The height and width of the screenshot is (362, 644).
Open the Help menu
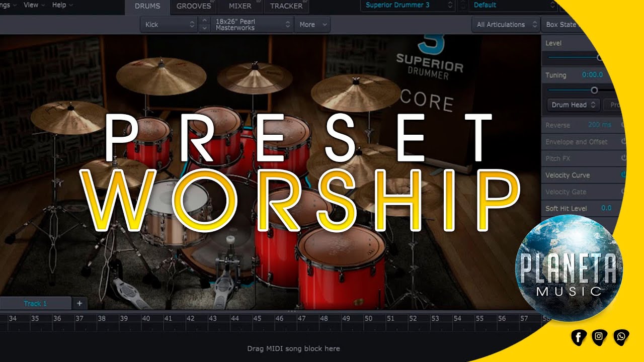pyautogui.click(x=62, y=5)
